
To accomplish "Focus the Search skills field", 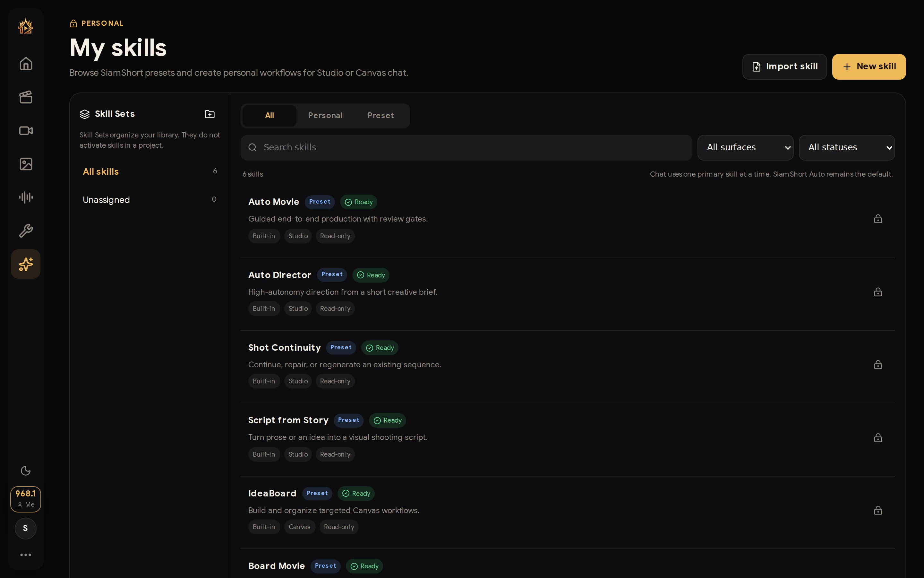I will click(x=466, y=148).
